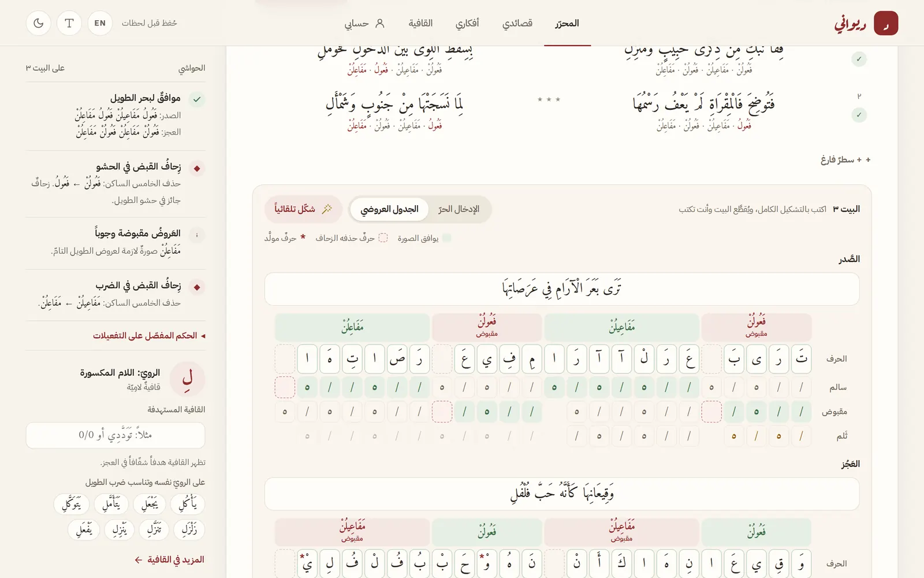
Task: Click wand icon in شكّل تلقائياً
Action: point(327,209)
